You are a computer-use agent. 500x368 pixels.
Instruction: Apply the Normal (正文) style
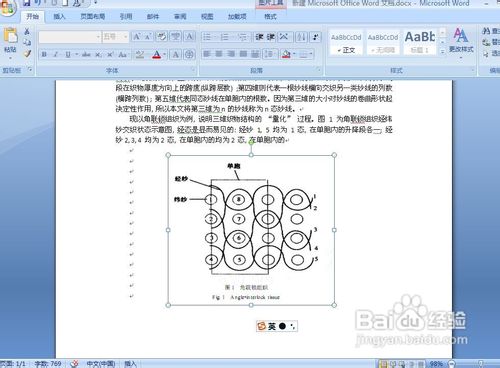tap(346, 42)
